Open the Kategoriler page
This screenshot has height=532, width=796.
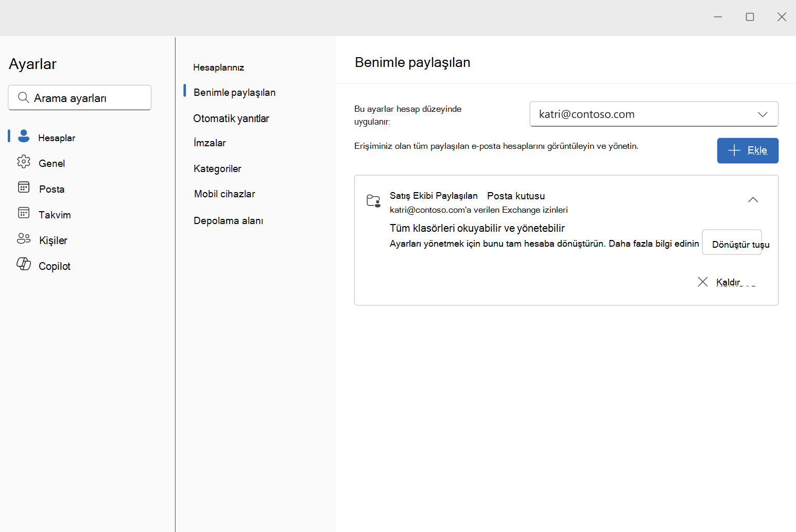pos(217,169)
